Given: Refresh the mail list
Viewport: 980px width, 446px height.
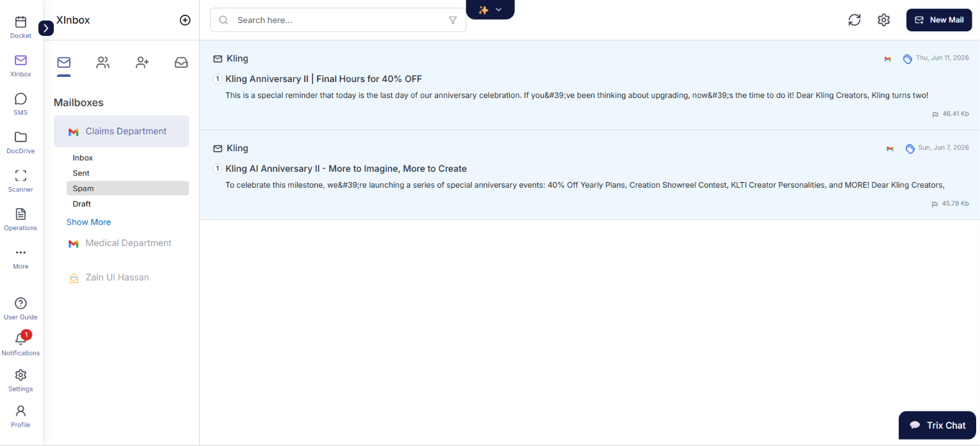Looking at the screenshot, I should [x=854, y=20].
